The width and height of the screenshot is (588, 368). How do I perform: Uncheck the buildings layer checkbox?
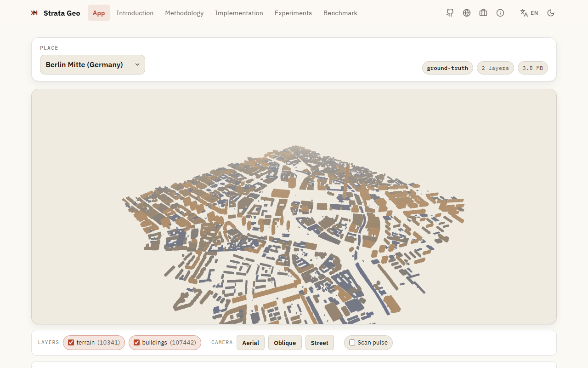[136, 343]
